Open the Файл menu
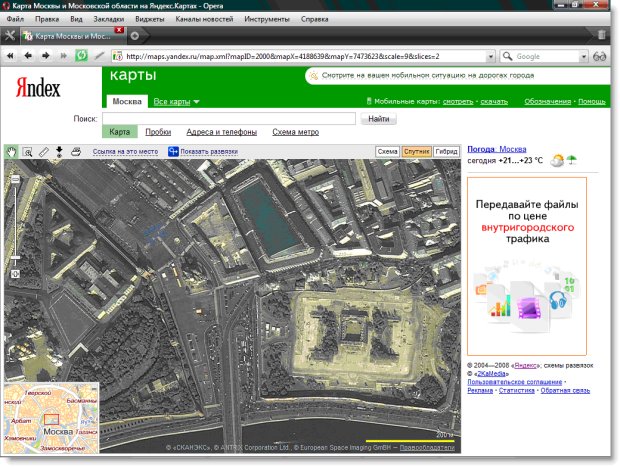The height and width of the screenshot is (467, 620). [15, 19]
